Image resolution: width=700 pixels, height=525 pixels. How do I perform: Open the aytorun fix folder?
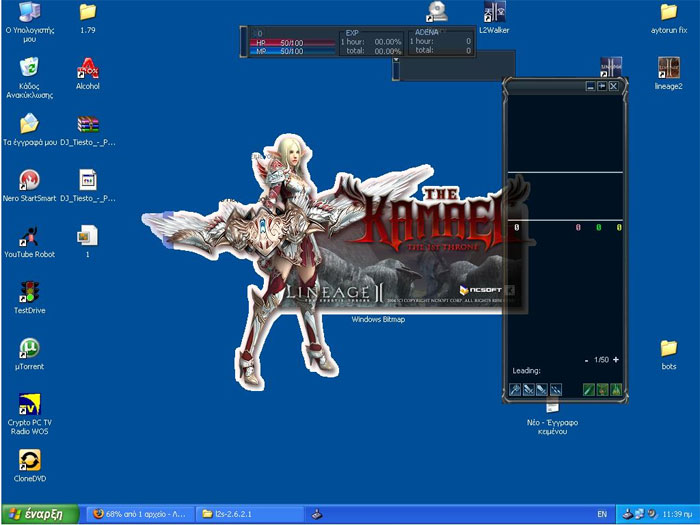click(x=668, y=18)
